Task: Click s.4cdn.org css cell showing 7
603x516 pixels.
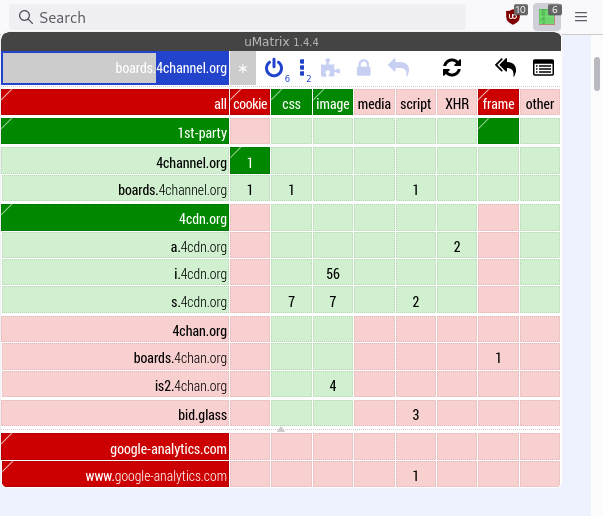Action: point(291,300)
